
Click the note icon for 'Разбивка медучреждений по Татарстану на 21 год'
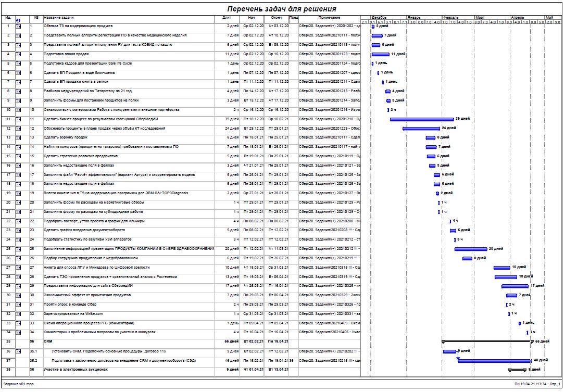pos(18,92)
